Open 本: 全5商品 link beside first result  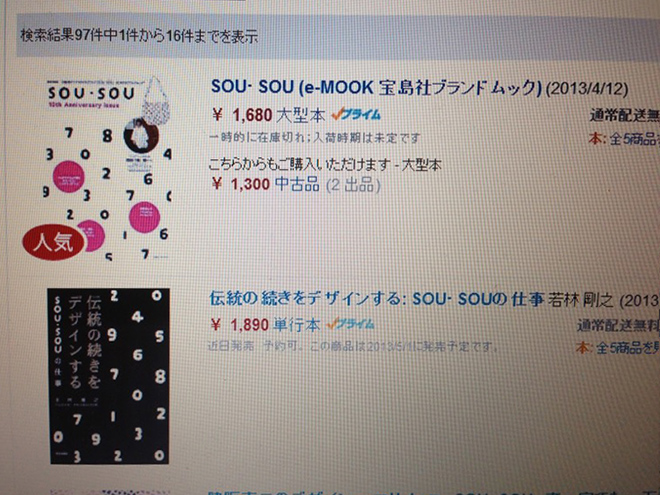[624, 139]
